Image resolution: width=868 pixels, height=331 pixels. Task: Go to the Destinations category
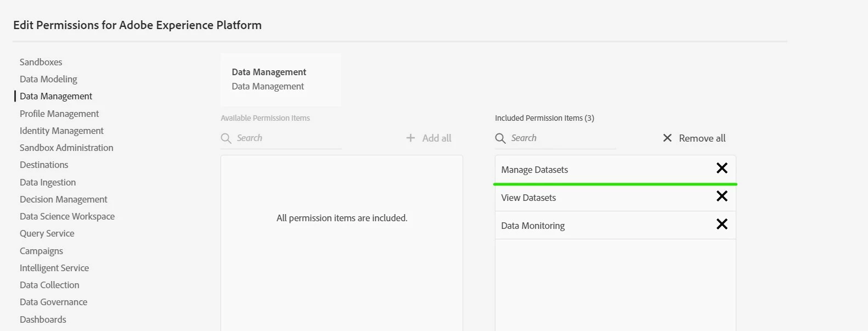tap(44, 165)
